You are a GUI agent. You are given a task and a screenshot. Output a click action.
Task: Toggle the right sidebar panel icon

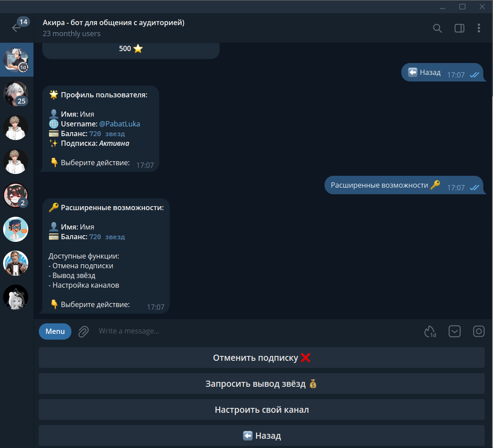[459, 28]
